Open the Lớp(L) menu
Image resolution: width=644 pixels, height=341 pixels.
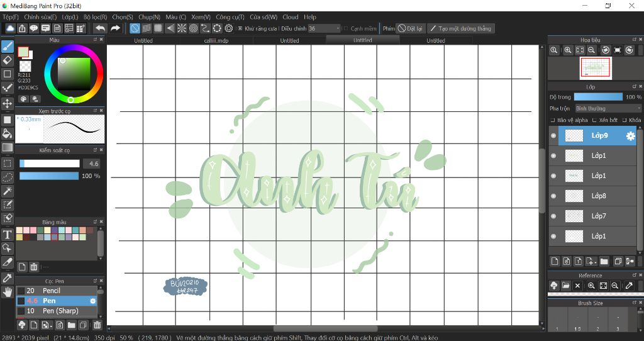(x=70, y=17)
